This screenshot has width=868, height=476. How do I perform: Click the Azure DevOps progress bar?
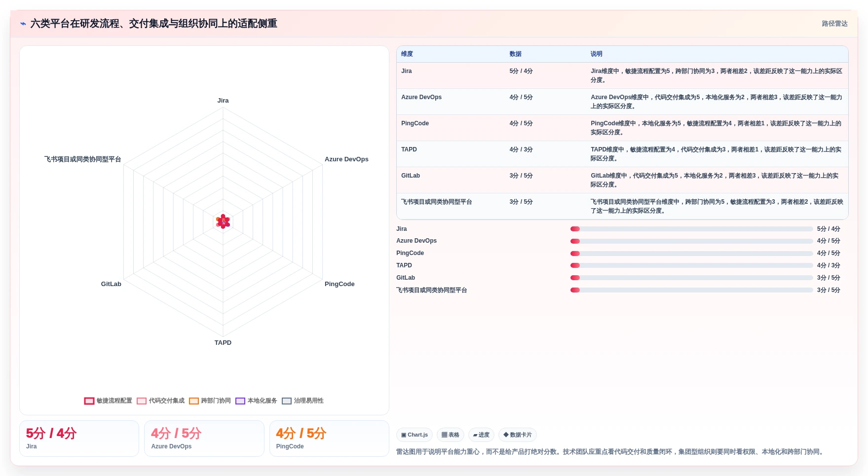click(691, 241)
